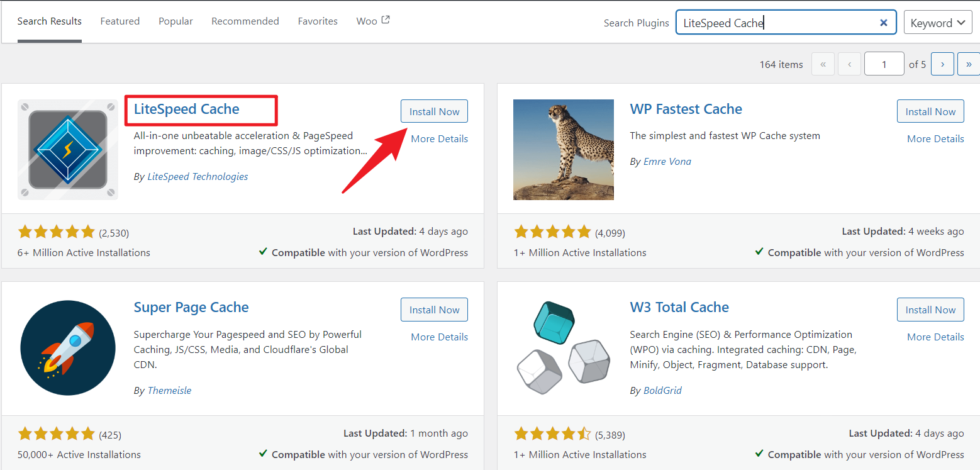Open the Keyword search type dropdown
The height and width of the screenshot is (470, 980).
tap(937, 21)
